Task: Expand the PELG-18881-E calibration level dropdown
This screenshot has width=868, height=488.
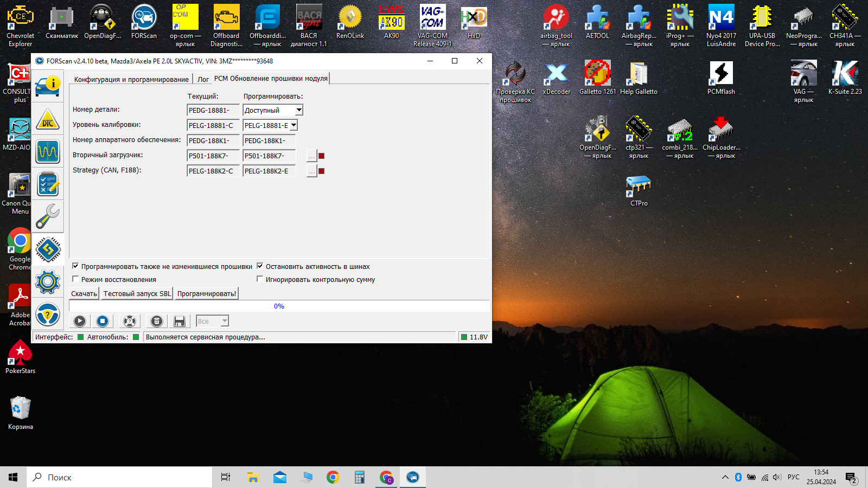Action: tap(293, 126)
